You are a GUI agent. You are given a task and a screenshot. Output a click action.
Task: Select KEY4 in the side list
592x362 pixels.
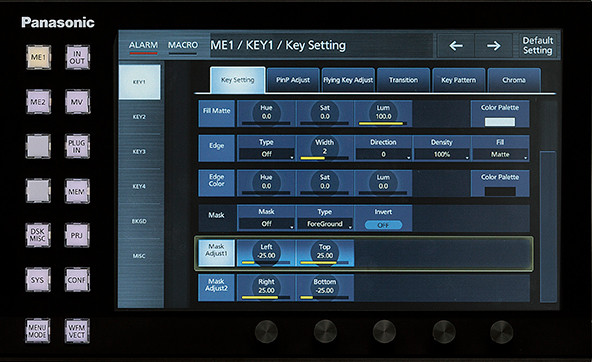click(x=139, y=186)
